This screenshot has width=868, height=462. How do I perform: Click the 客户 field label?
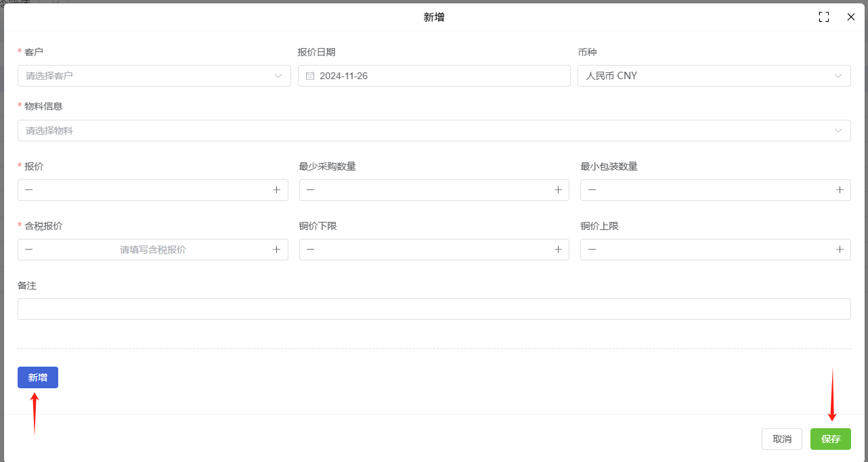34,52
